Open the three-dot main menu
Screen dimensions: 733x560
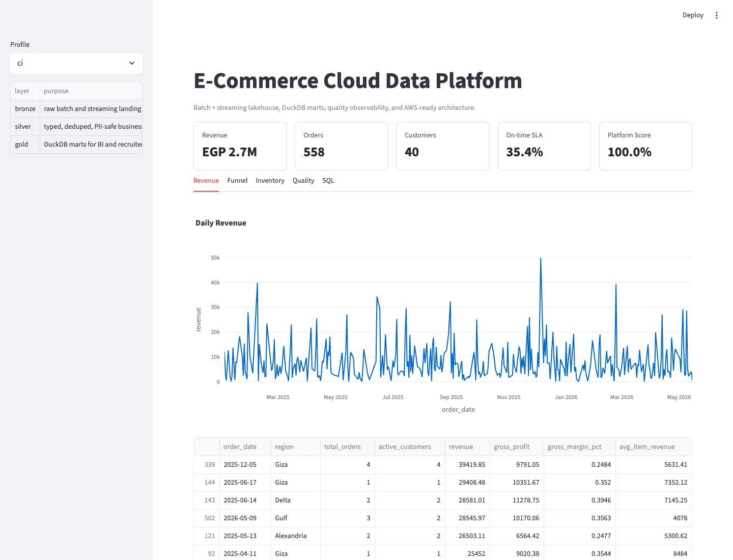coord(717,15)
